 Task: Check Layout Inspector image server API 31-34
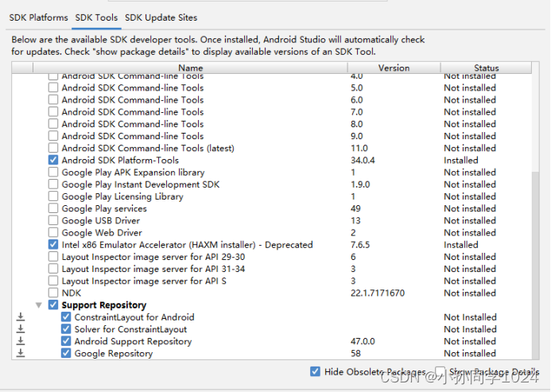point(53,269)
